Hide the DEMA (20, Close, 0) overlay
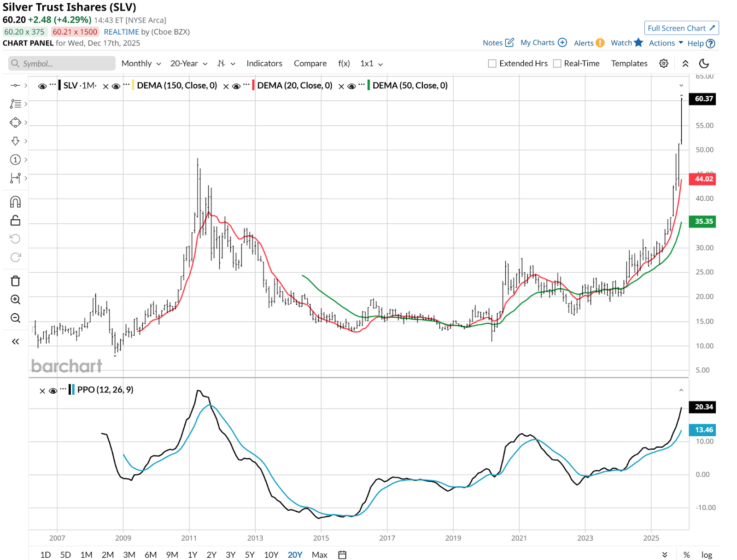Viewport: 737px width, 560px height. pos(236,86)
